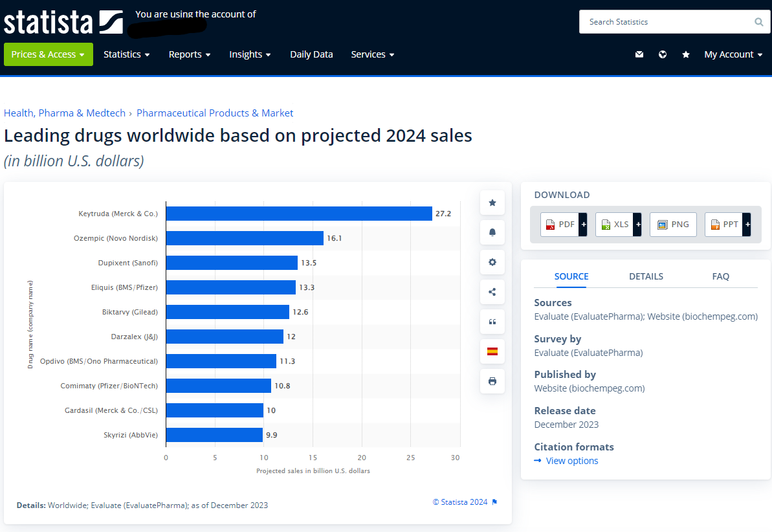Click the 27.2 value label
Image resolution: width=772 pixels, height=532 pixels.
pos(443,214)
